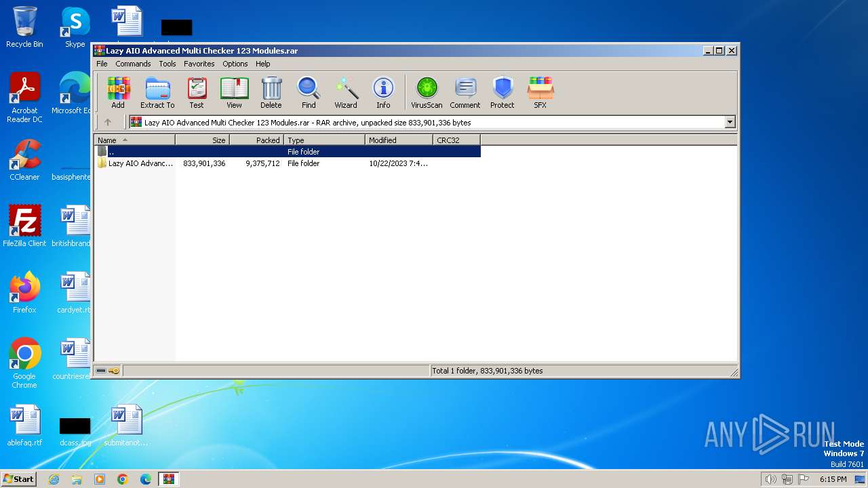Click the Test archive icon
Screen dimensions: 868x488
197,92
